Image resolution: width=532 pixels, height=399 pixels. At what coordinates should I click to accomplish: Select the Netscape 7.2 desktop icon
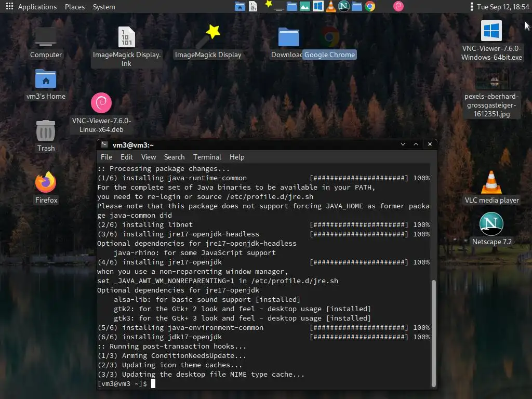coord(491,229)
